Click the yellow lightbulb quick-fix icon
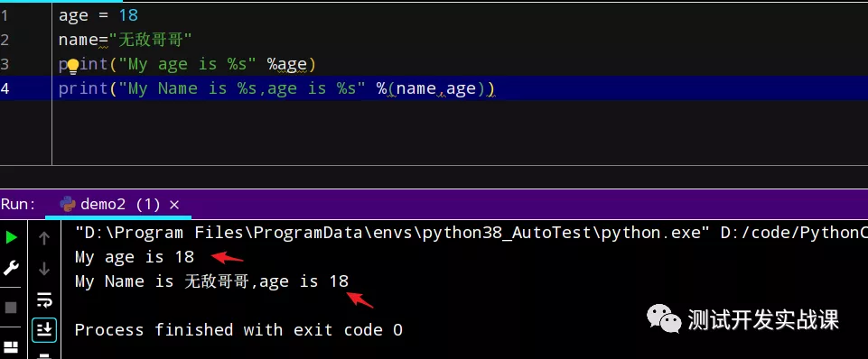 coord(72,67)
